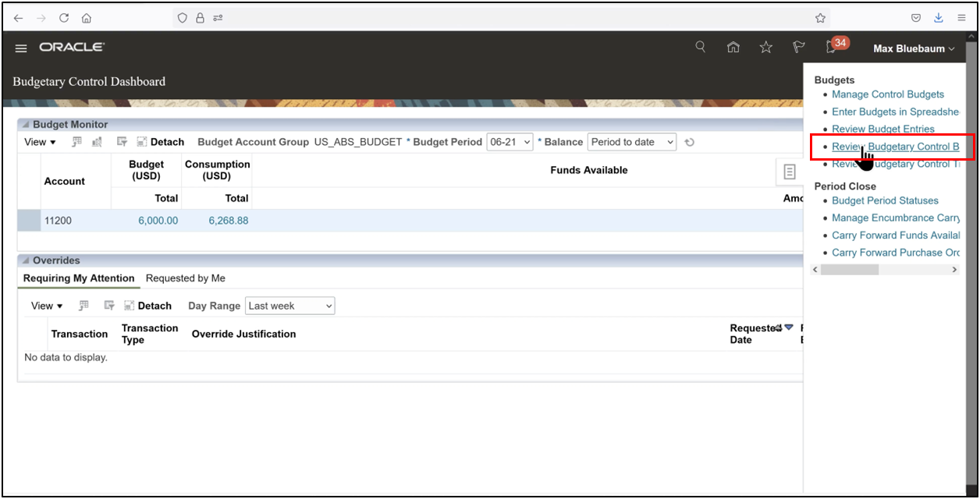Open the Watchlist flag icon
The width and height of the screenshot is (980, 499).
point(797,47)
